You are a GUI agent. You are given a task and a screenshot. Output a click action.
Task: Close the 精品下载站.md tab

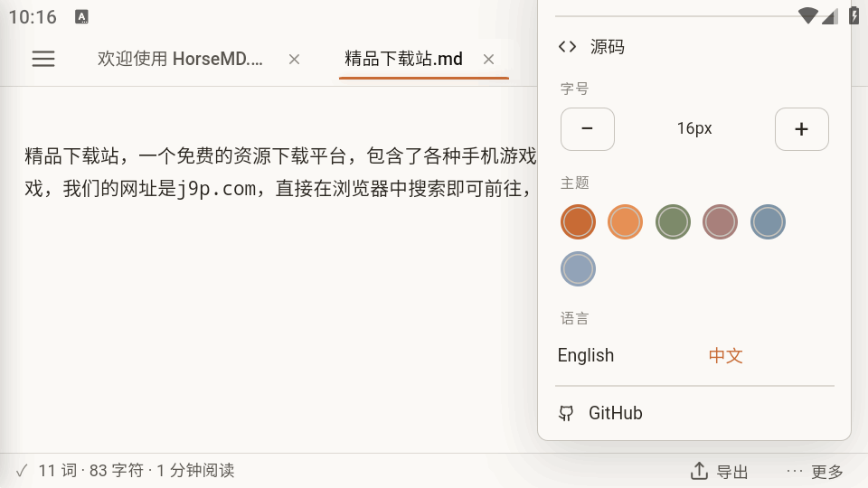488,60
